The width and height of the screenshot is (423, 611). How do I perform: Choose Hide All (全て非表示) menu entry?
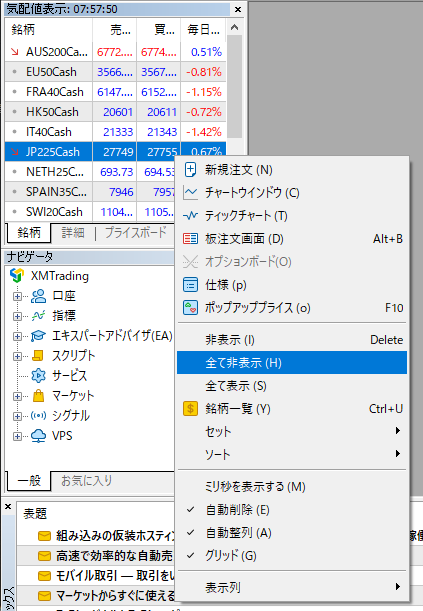point(292,363)
